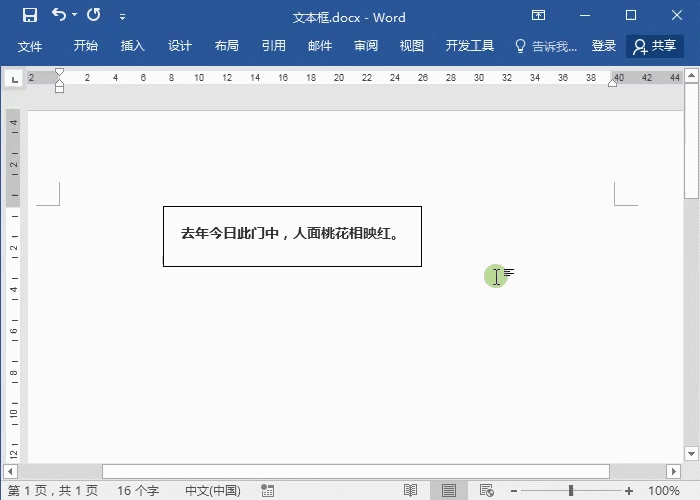Open the undo history dropdown arrow
Viewport: 700px width, 500px height.
tap(75, 15)
